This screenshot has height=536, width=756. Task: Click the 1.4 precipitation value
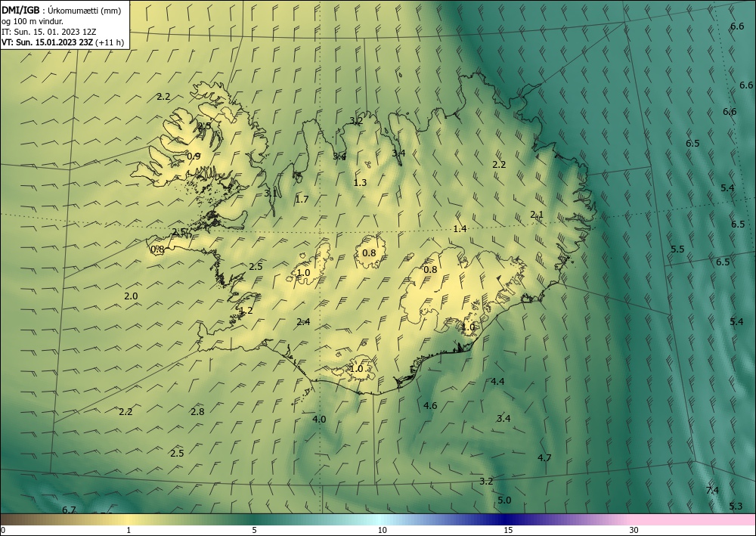point(460,229)
